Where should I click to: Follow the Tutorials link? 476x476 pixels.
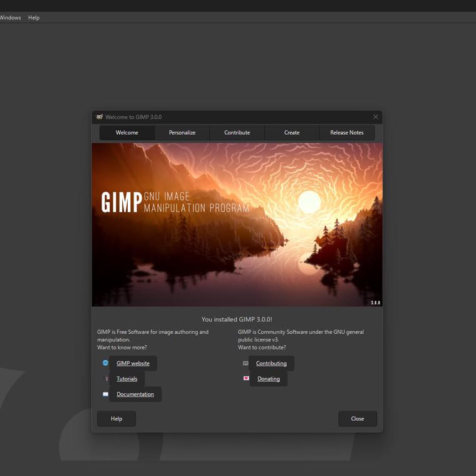point(127,379)
